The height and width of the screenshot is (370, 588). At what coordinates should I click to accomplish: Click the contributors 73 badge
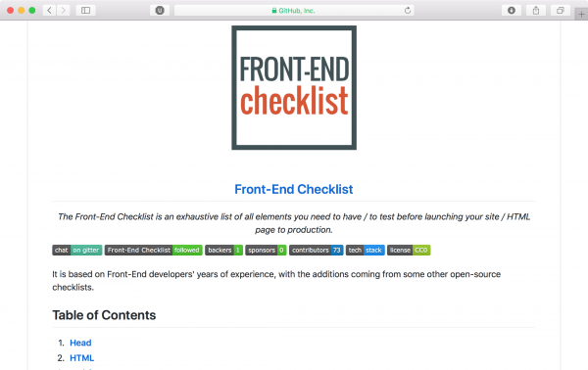[x=317, y=251]
